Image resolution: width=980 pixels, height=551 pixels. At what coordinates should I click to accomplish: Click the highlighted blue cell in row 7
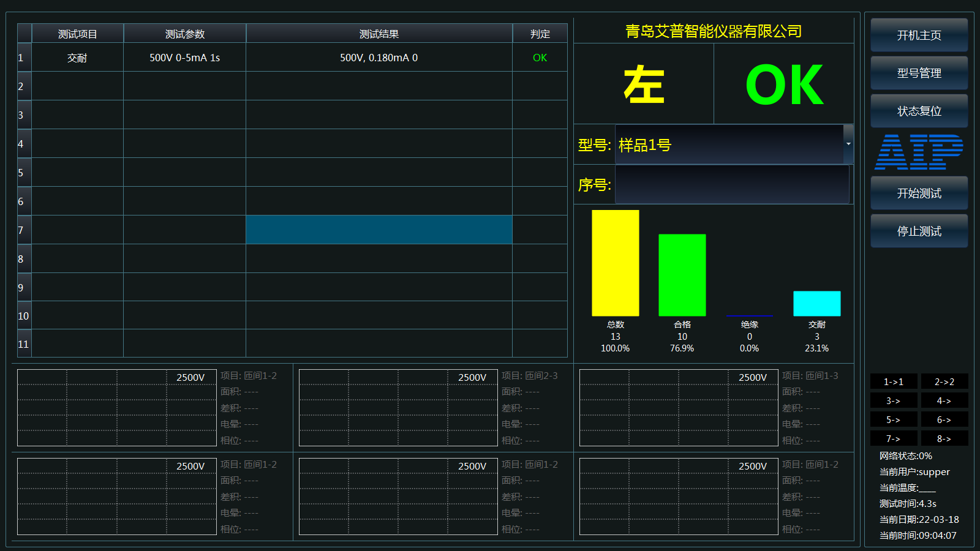pos(379,229)
